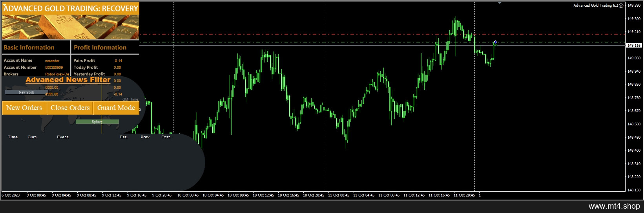Click the Est. column header
Image resolution: width=644 pixels, height=213 pixels.
(124, 137)
